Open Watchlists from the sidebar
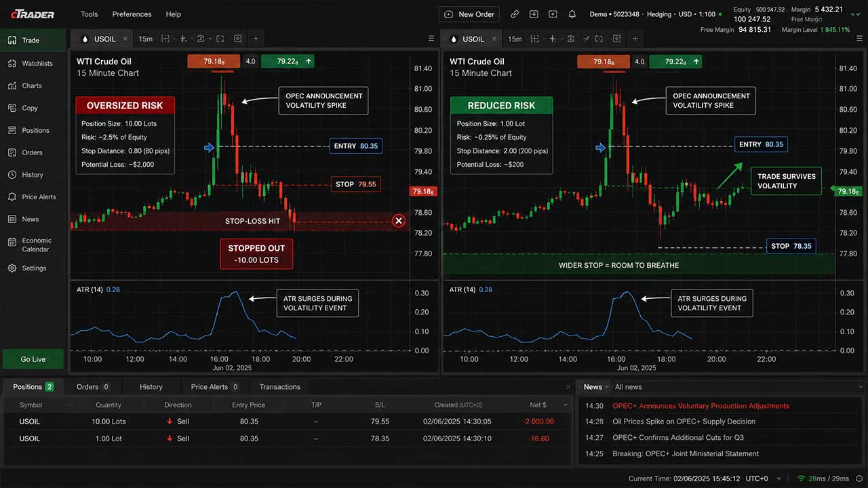This screenshot has width=868, height=488. [x=33, y=63]
